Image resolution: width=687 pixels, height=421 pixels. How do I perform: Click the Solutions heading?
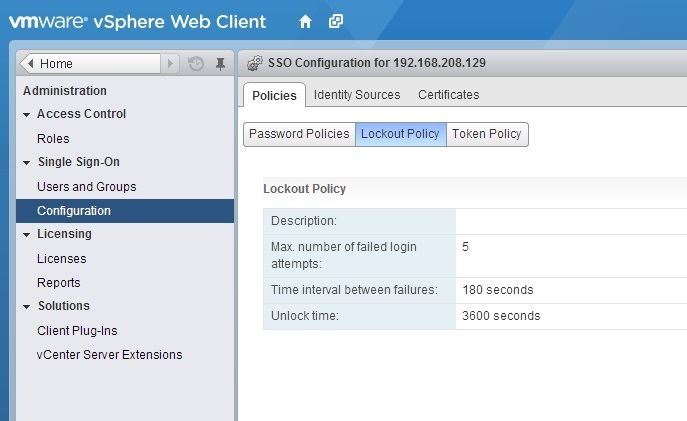tap(64, 306)
